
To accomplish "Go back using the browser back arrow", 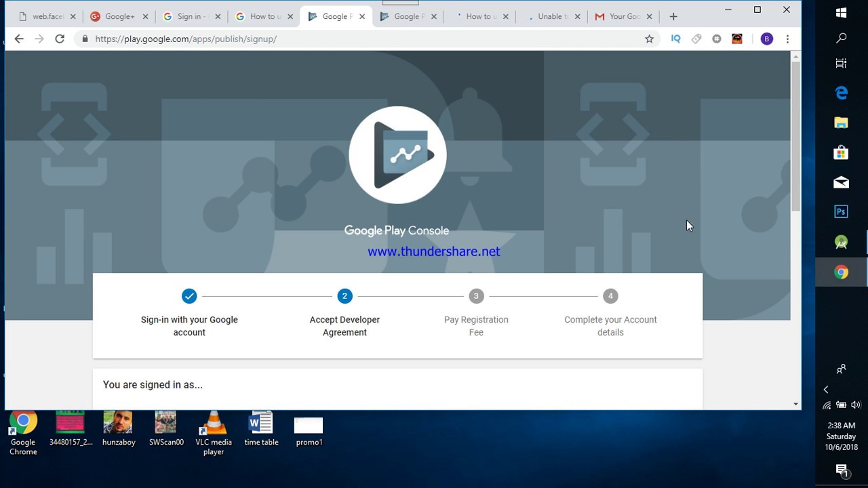I will click(19, 39).
